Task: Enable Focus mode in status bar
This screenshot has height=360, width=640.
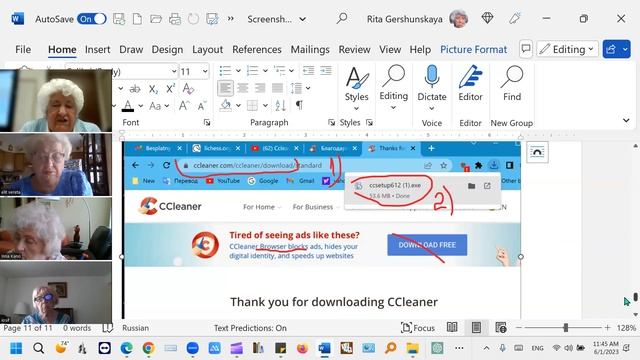Action: pyautogui.click(x=418, y=328)
